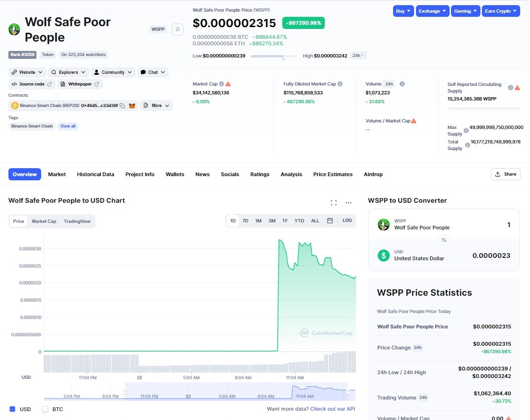530x420 pixels.
Task: Click the Share button
Action: tap(506, 174)
